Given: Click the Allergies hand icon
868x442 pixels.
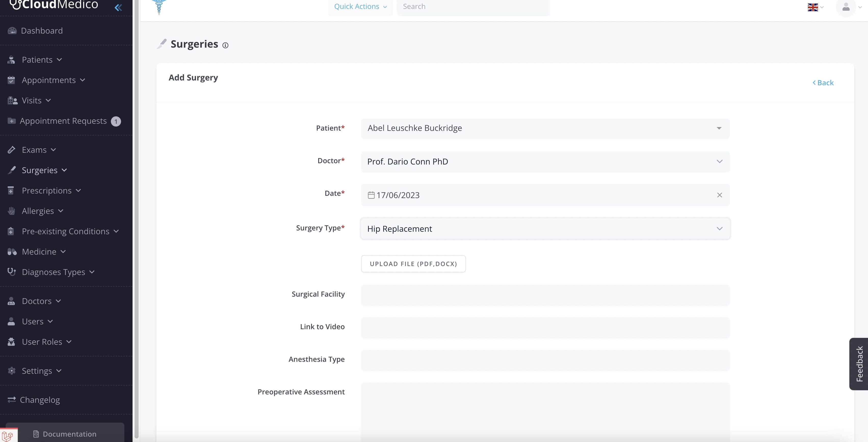Looking at the screenshot, I should 11,211.
